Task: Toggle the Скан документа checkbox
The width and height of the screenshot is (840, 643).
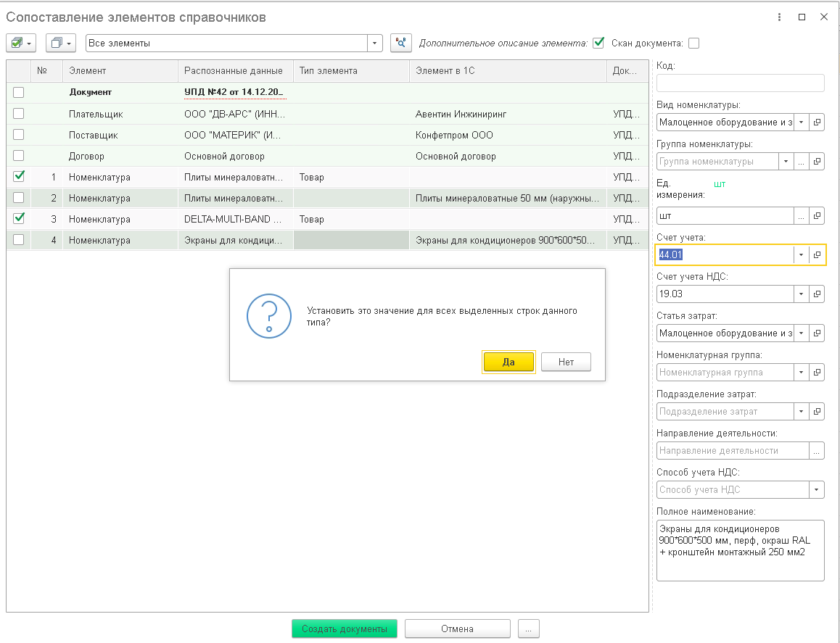Action: click(x=693, y=43)
